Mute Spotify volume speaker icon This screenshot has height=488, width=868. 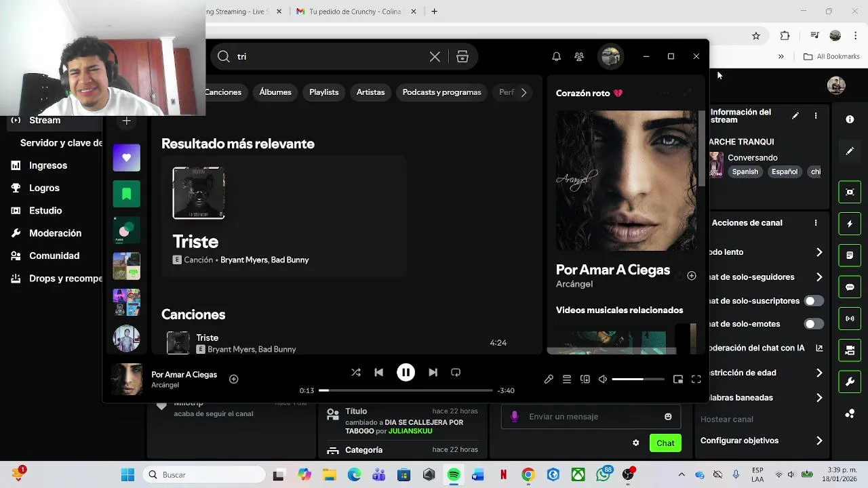603,380
